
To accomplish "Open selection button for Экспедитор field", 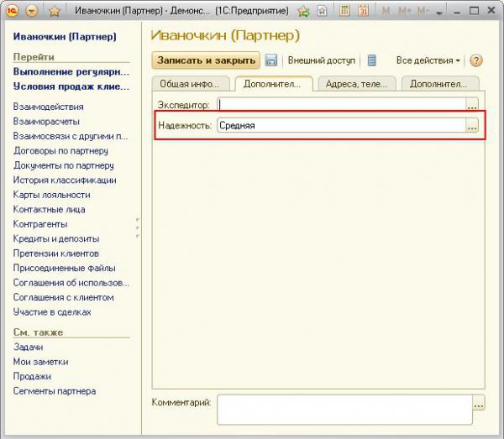I will 472,105.
